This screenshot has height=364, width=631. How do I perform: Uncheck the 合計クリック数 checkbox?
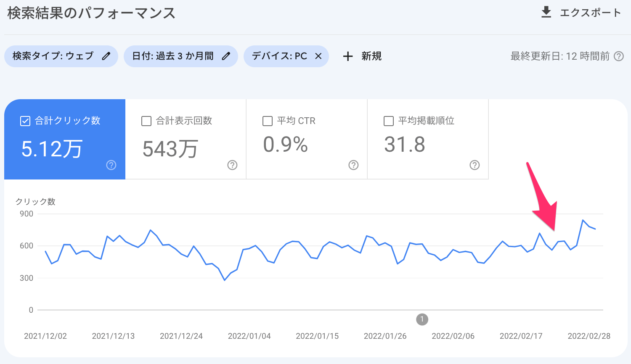(x=25, y=121)
